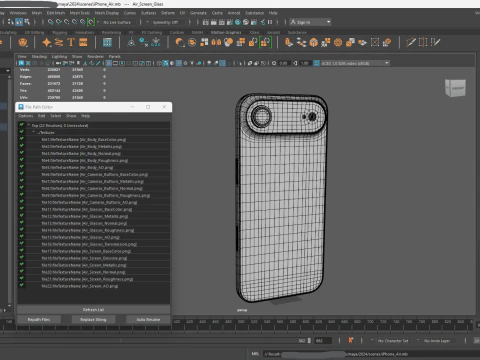Open the Mesh Display menu

click(x=107, y=13)
